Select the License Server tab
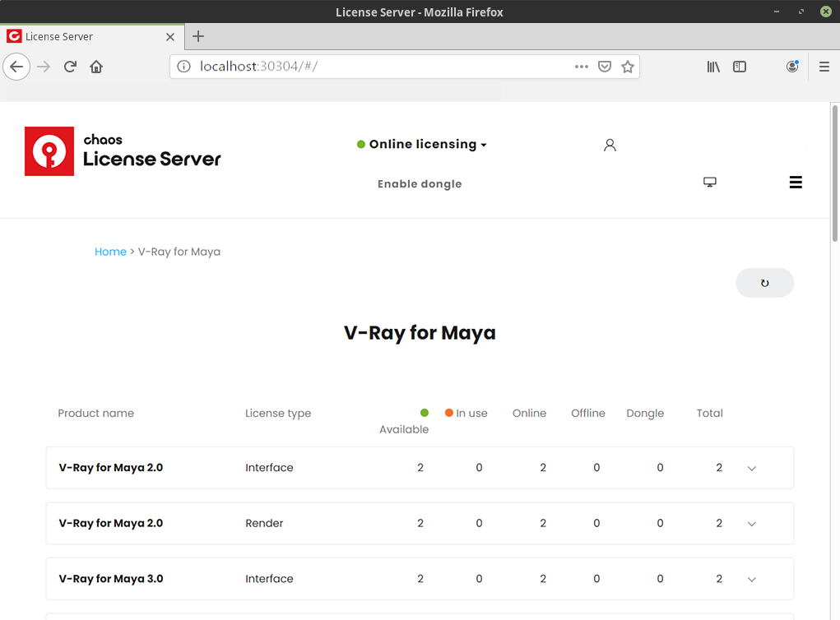 click(92, 36)
